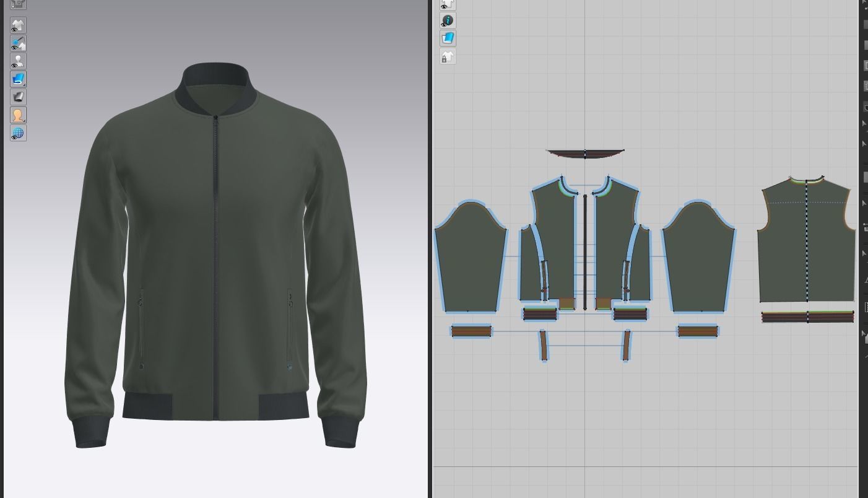Viewport: 868px width, 498px height.
Task: Click the blue textured surface icon in 2D window
Action: tap(448, 38)
